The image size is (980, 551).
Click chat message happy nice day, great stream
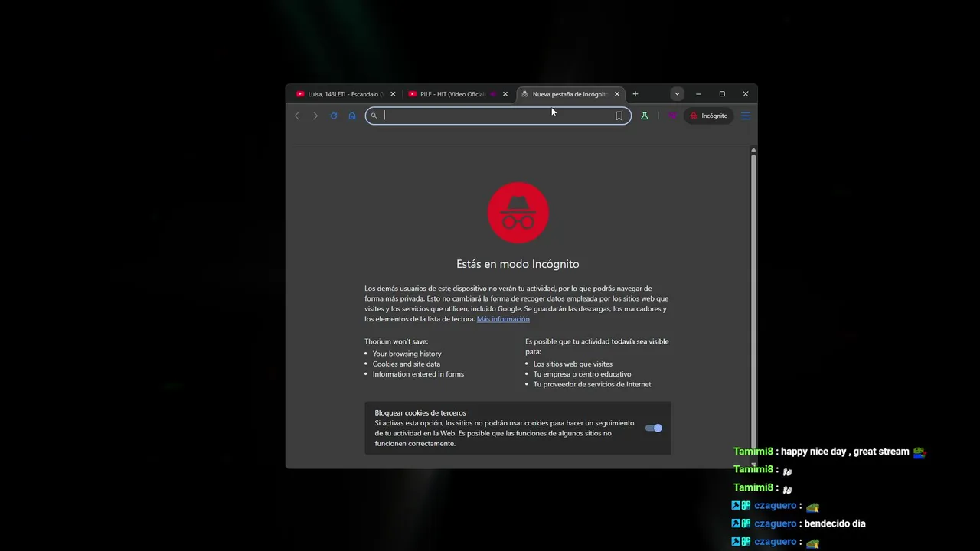pos(845,452)
